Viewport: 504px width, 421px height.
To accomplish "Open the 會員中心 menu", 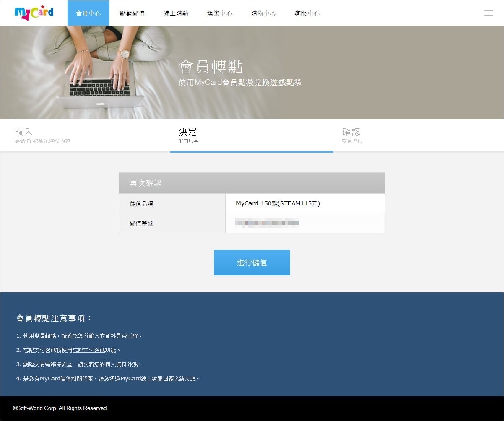I will (x=88, y=13).
